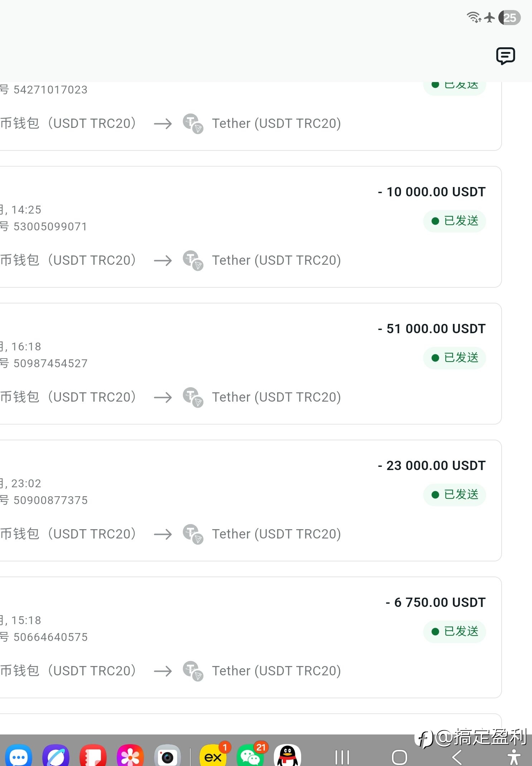Tap the back navigation arrow
This screenshot has width=532, height=766.
457,757
